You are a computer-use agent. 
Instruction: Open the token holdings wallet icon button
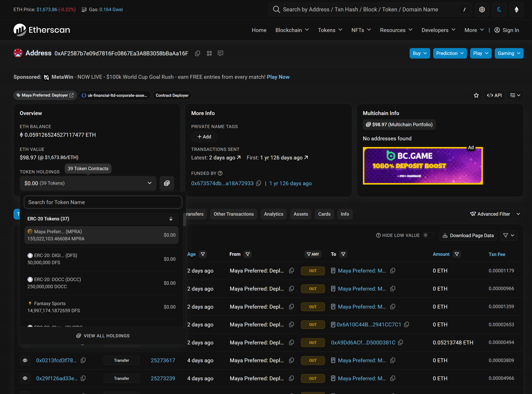tap(167, 183)
